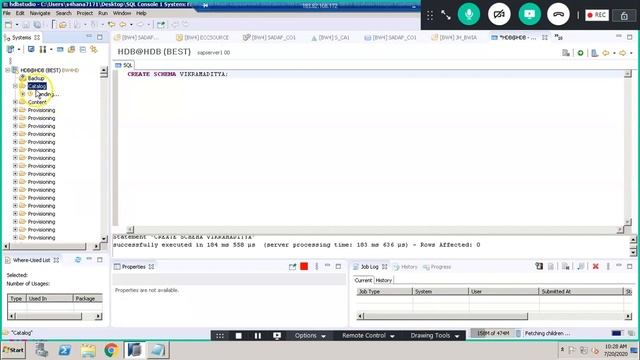Viewport: 640px width, 360px height.
Task: Toggle Link with Editor in the Systems toolbar
Action: tap(94, 49)
